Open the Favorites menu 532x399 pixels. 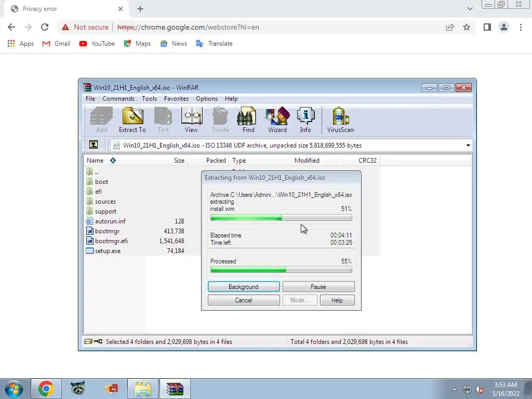176,99
